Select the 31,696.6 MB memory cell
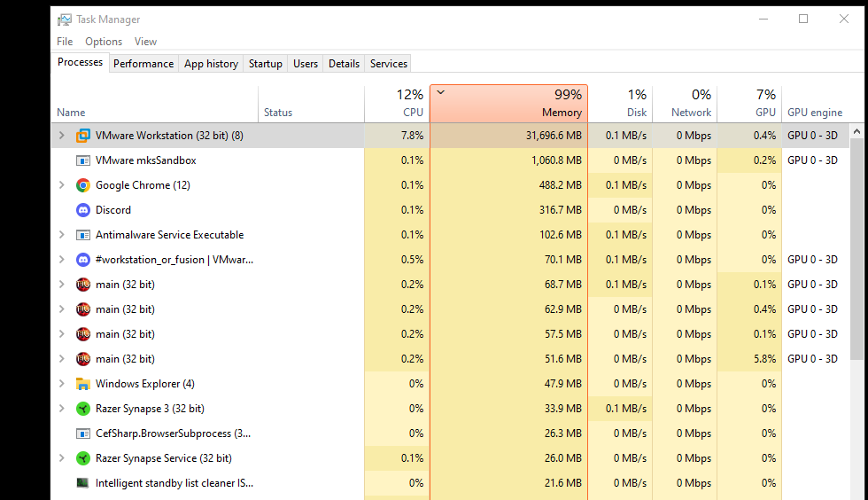Viewport: 868px width, 500px height. [x=508, y=136]
